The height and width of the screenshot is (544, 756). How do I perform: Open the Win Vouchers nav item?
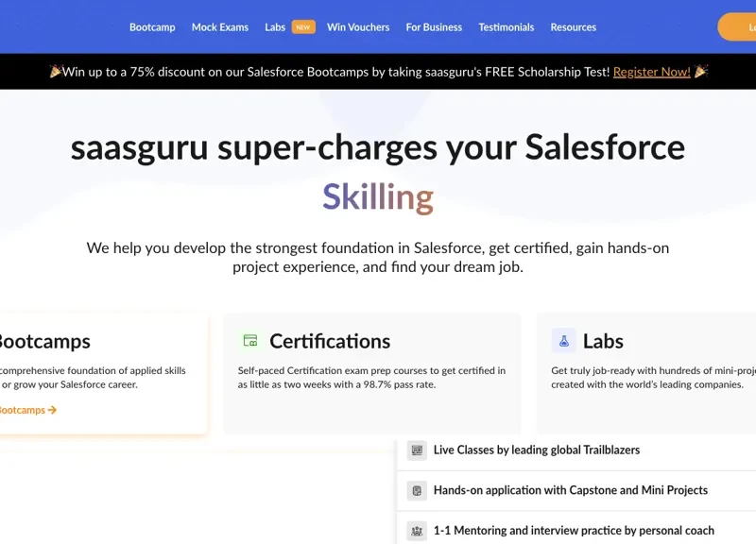pyautogui.click(x=358, y=27)
